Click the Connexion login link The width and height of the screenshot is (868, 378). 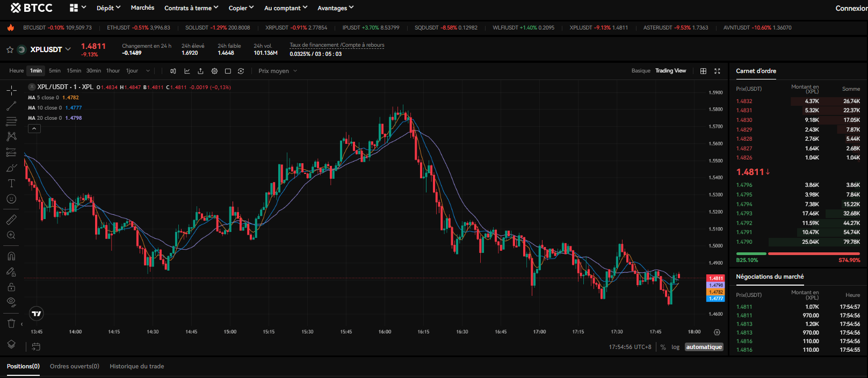851,8
